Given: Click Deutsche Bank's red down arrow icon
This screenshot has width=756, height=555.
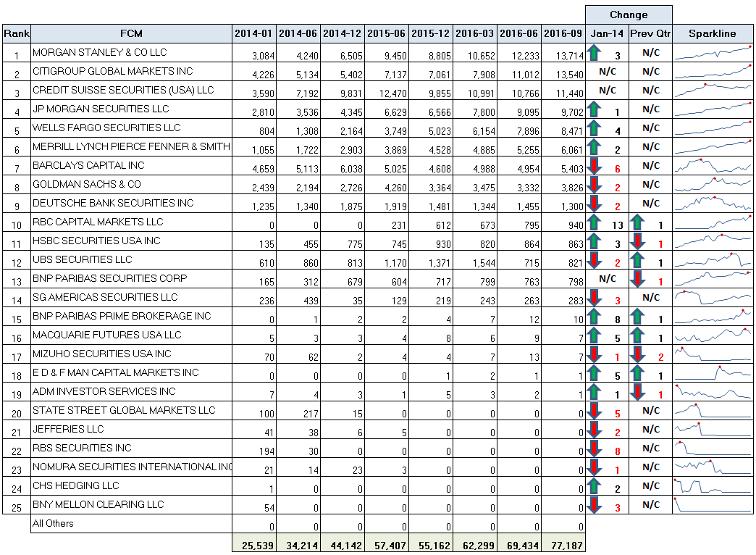Looking at the screenshot, I should click(x=594, y=203).
